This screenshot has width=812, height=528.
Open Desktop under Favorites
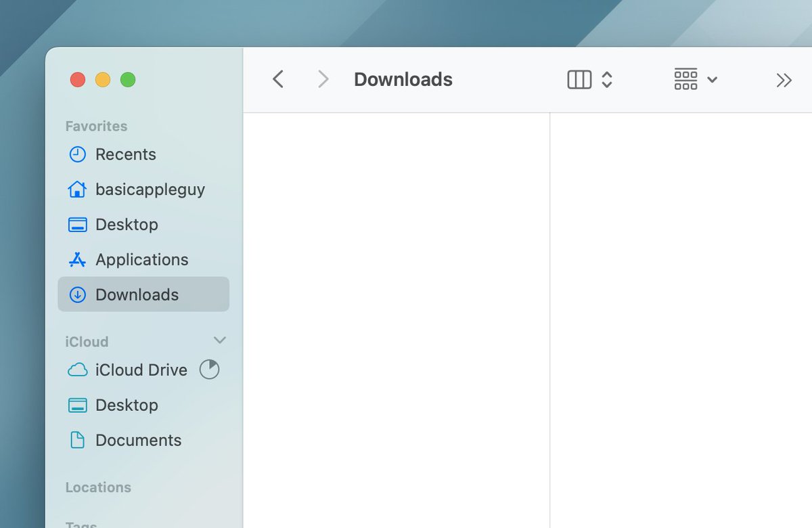(143, 225)
